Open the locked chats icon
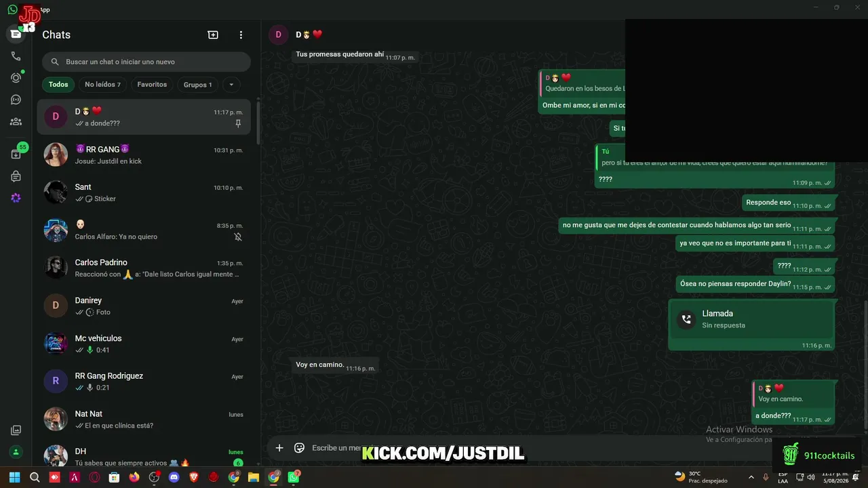The height and width of the screenshot is (488, 868). pos(16,176)
